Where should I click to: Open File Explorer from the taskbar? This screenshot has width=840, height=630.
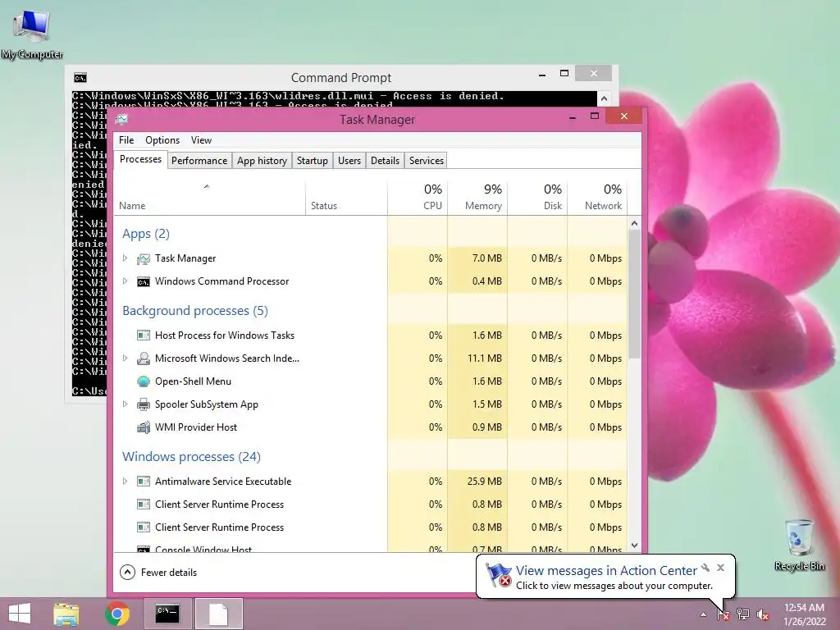click(x=66, y=614)
